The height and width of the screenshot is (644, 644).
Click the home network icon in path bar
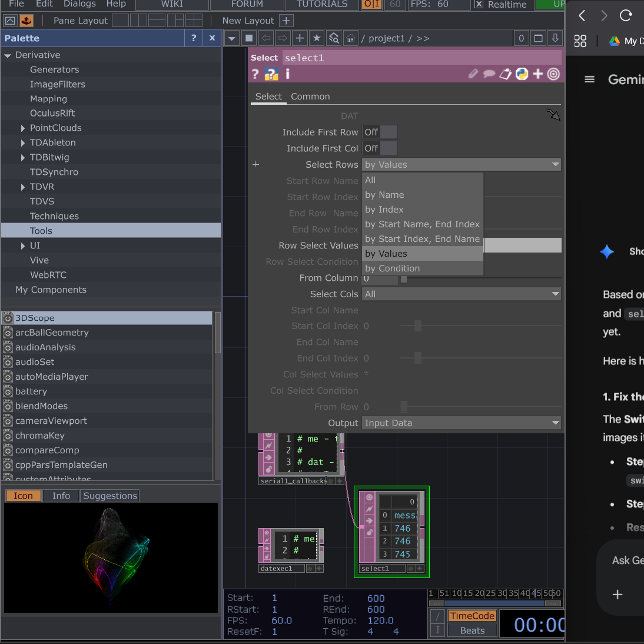pyautogui.click(x=351, y=38)
